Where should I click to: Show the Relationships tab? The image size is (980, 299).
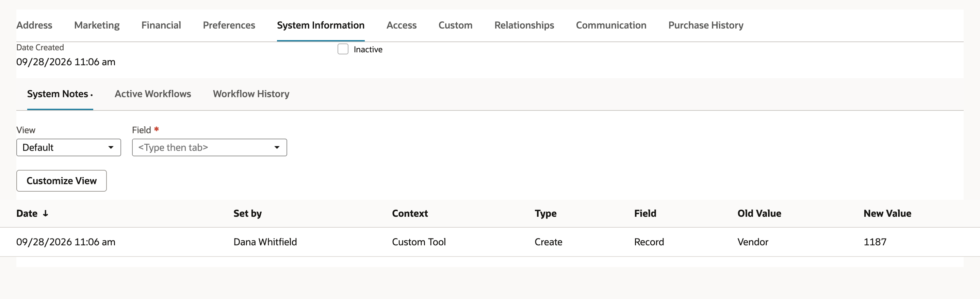524,25
